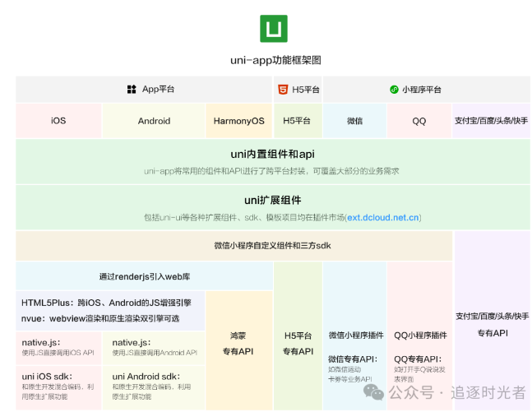Click 'QQ专有API:' label
The image size is (532, 412).
418,359
